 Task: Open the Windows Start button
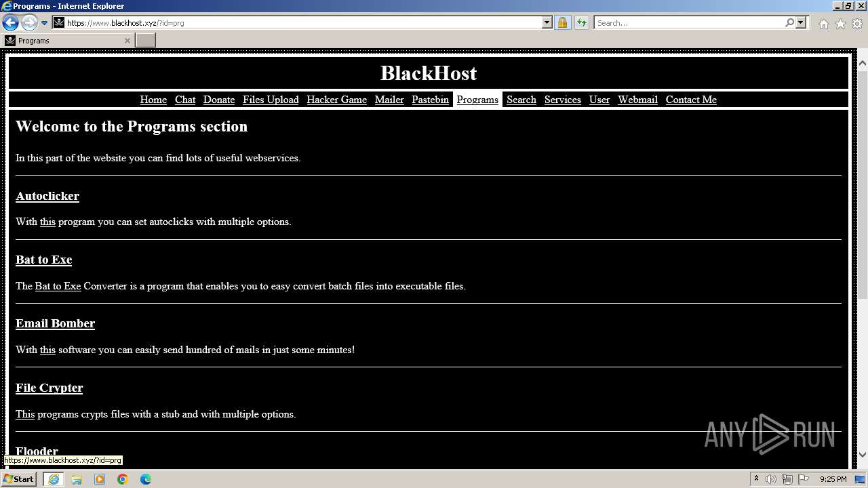pyautogui.click(x=19, y=479)
